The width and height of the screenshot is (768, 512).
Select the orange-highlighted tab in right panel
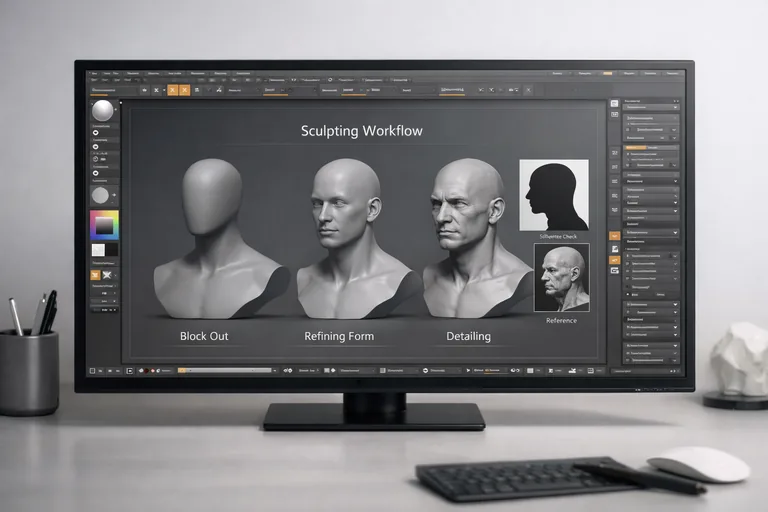pyautogui.click(x=635, y=147)
